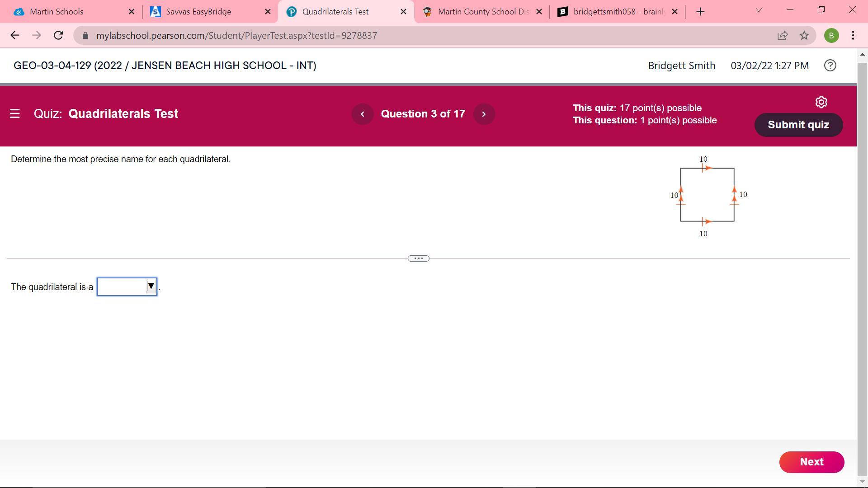Bookmark this page with star icon
This screenshot has width=868, height=488.
click(x=804, y=35)
